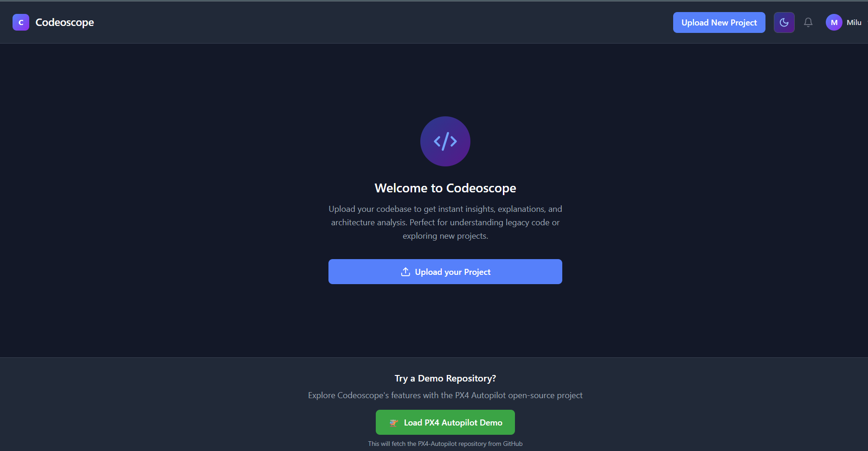Expand the chevron beside Milu
The image size is (868, 451).
pyautogui.click(x=866, y=22)
